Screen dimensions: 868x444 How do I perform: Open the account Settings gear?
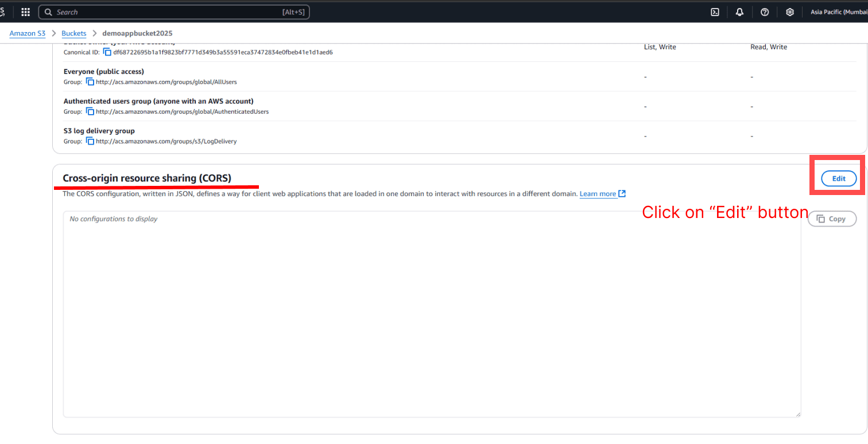[790, 11]
